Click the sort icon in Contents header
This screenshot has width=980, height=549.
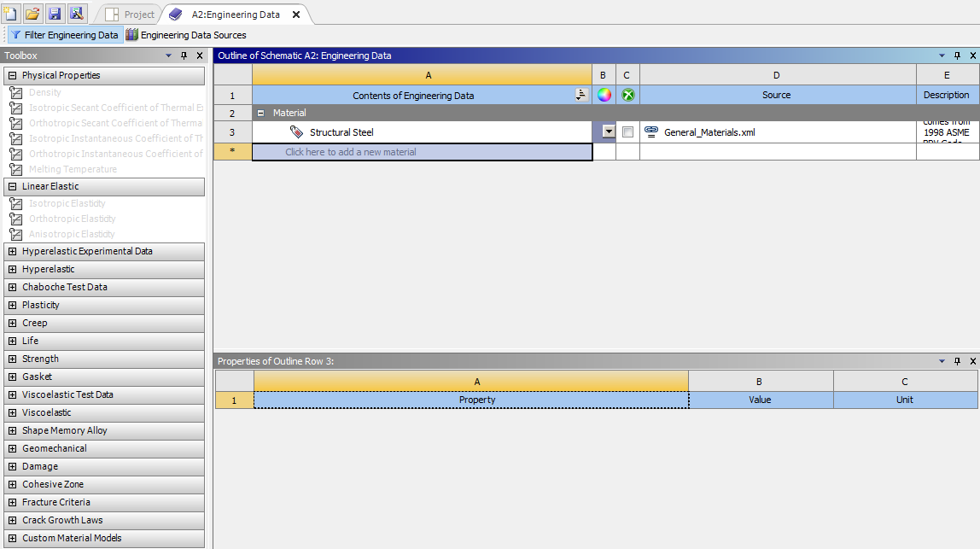[x=581, y=95]
